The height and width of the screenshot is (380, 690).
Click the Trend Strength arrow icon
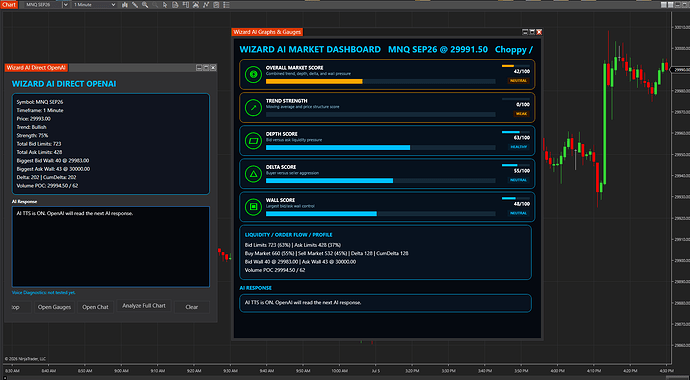click(253, 108)
